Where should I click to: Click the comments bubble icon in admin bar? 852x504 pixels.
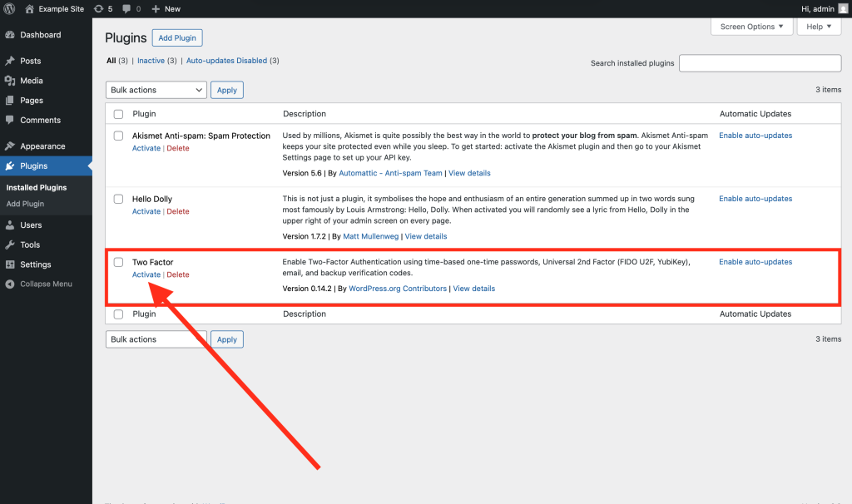click(126, 8)
